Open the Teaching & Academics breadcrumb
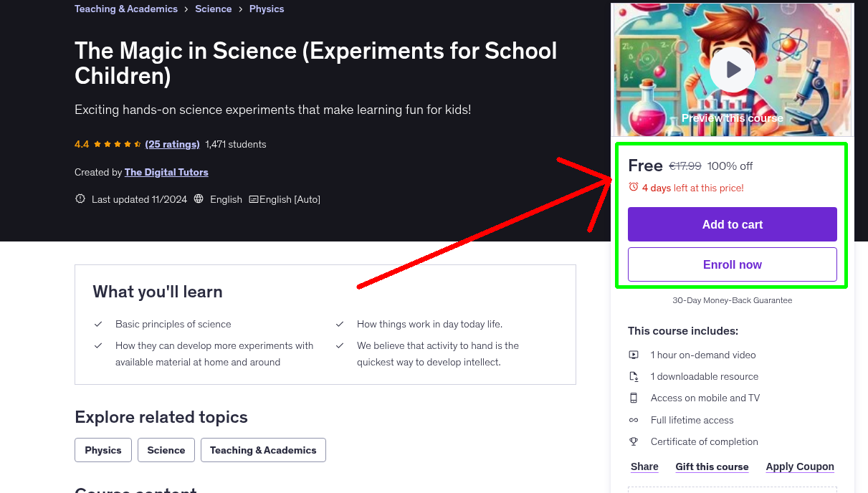Image resolution: width=868 pixels, height=493 pixels. tap(125, 9)
